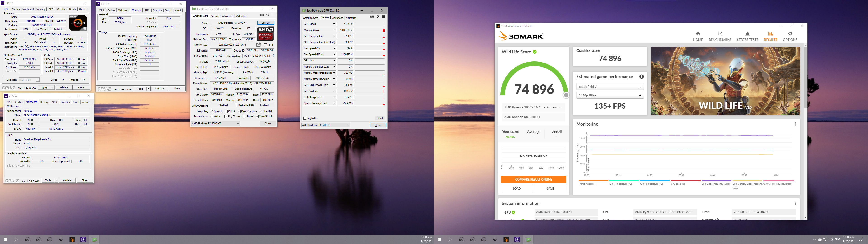Toggle Vulkan checkbox in GPU-Z
Image resolution: width=868 pixels, height=244 pixels.
pos(212,117)
